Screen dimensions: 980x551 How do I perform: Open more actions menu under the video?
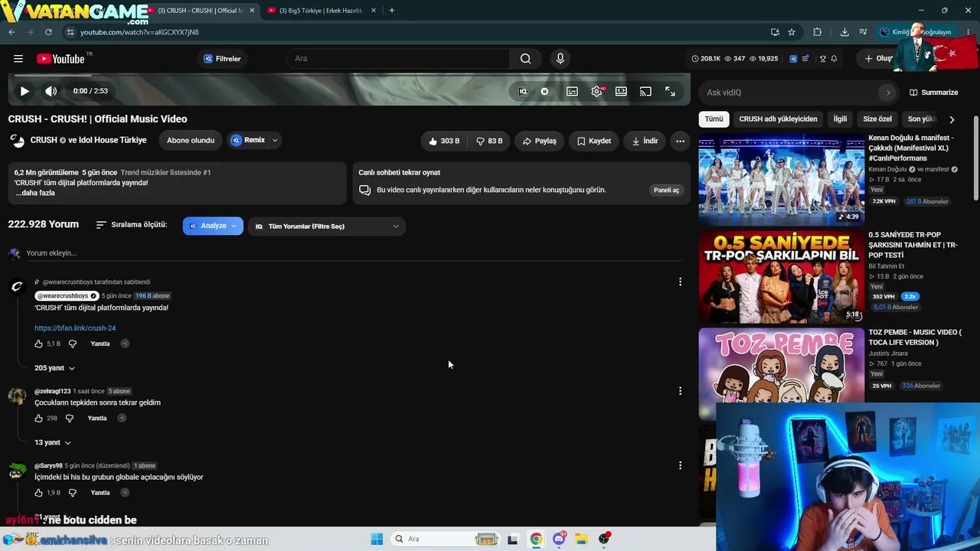[x=680, y=141]
